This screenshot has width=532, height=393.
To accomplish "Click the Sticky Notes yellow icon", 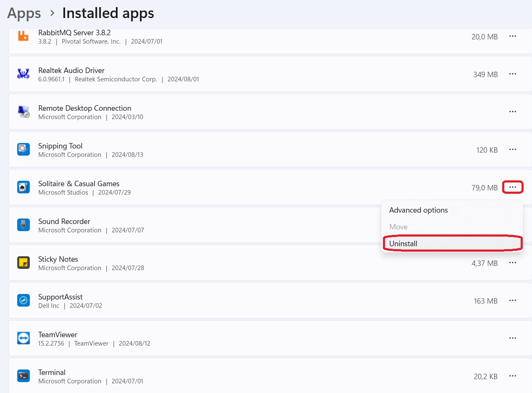I will point(23,263).
